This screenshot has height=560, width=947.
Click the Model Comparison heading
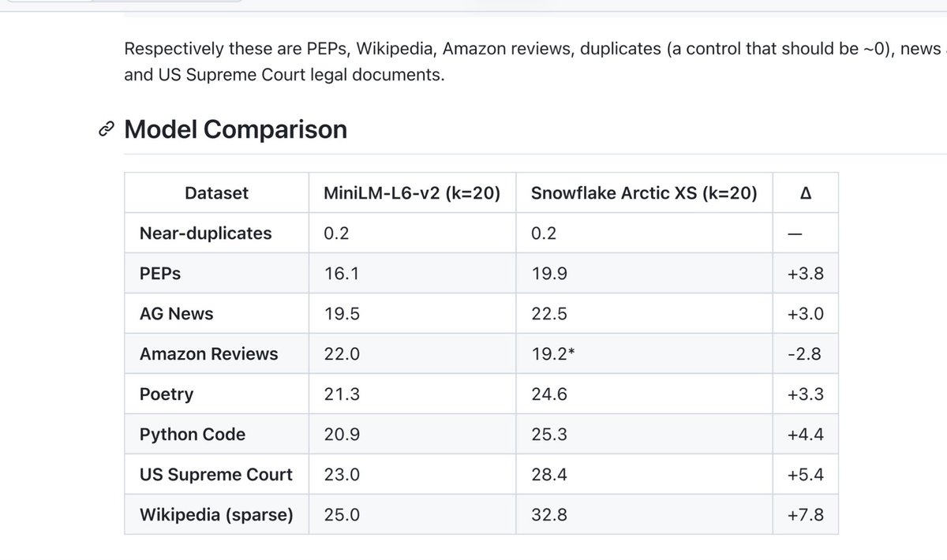click(235, 129)
